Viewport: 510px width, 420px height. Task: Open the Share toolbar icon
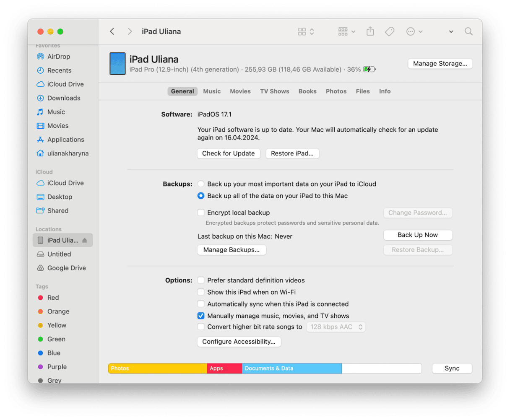(x=370, y=31)
